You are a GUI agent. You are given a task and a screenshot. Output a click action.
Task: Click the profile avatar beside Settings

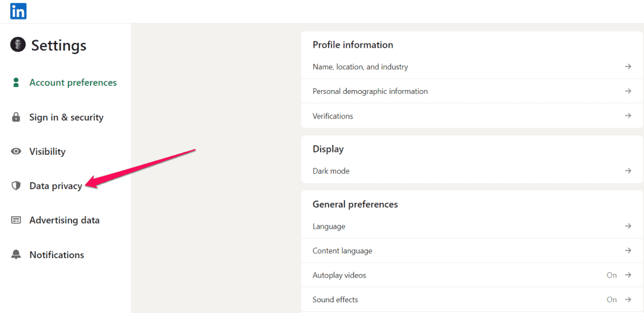[18, 45]
